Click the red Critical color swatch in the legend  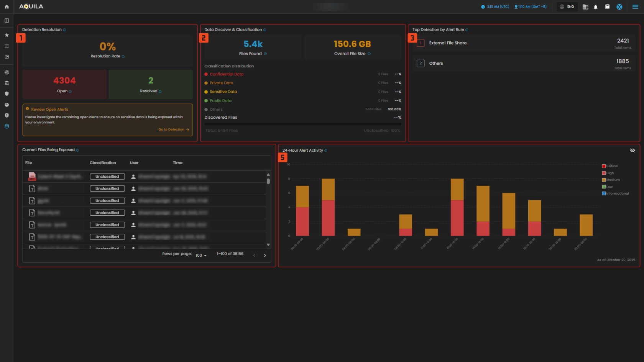click(603, 166)
